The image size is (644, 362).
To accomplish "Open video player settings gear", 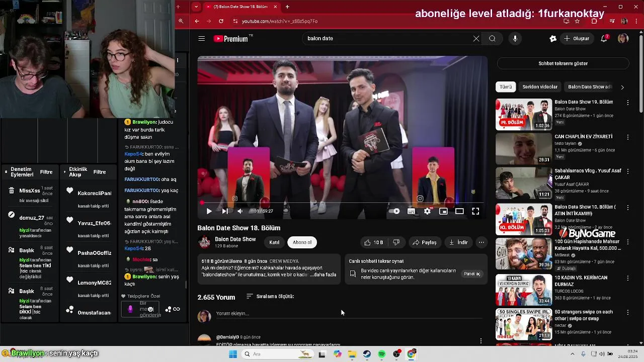I will coord(427,211).
